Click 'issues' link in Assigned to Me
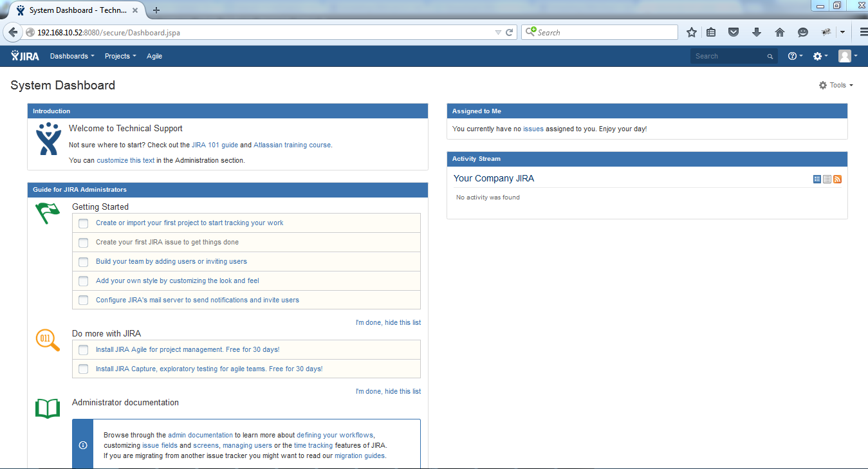Viewport: 868px width, 469px height. click(x=533, y=129)
